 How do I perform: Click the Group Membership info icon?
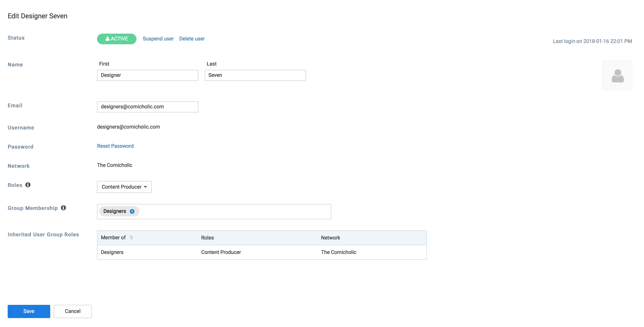click(63, 208)
